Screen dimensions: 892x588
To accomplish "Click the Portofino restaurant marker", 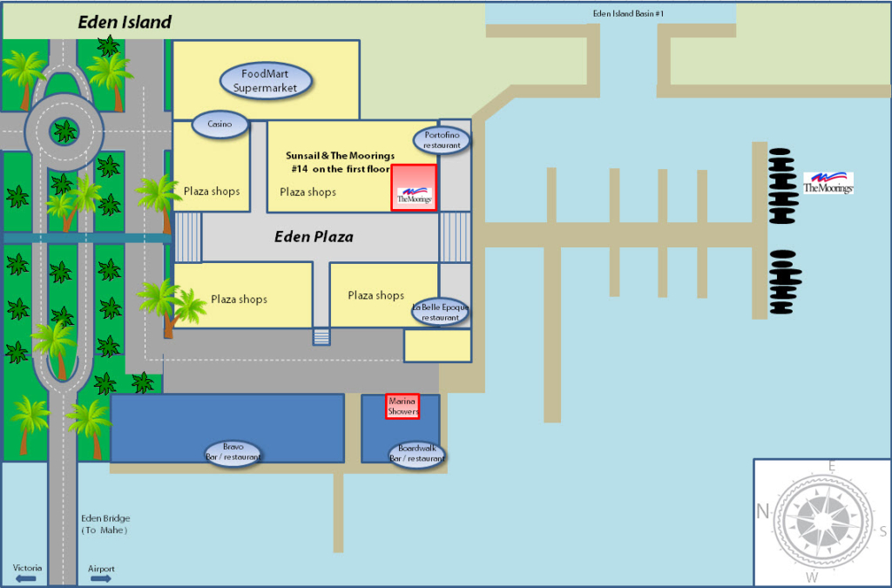I will coord(442,140).
